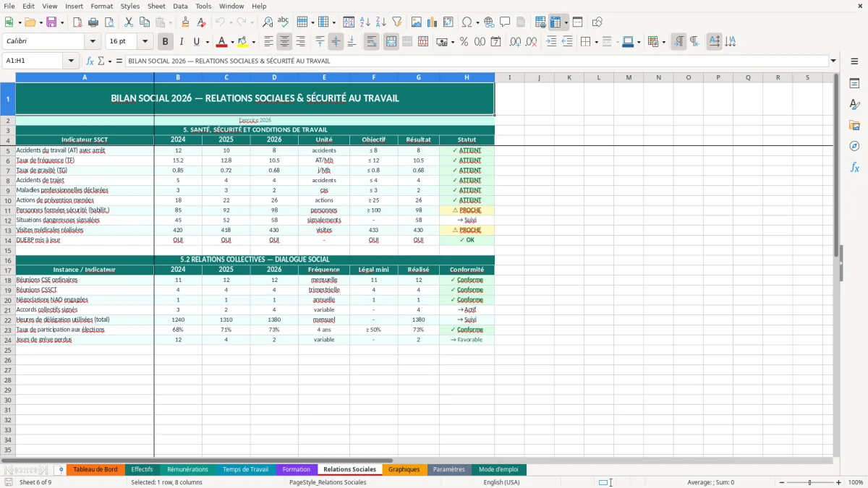The width and height of the screenshot is (868, 488).
Task: Click the Export as PDF icon
Action: coord(77,22)
